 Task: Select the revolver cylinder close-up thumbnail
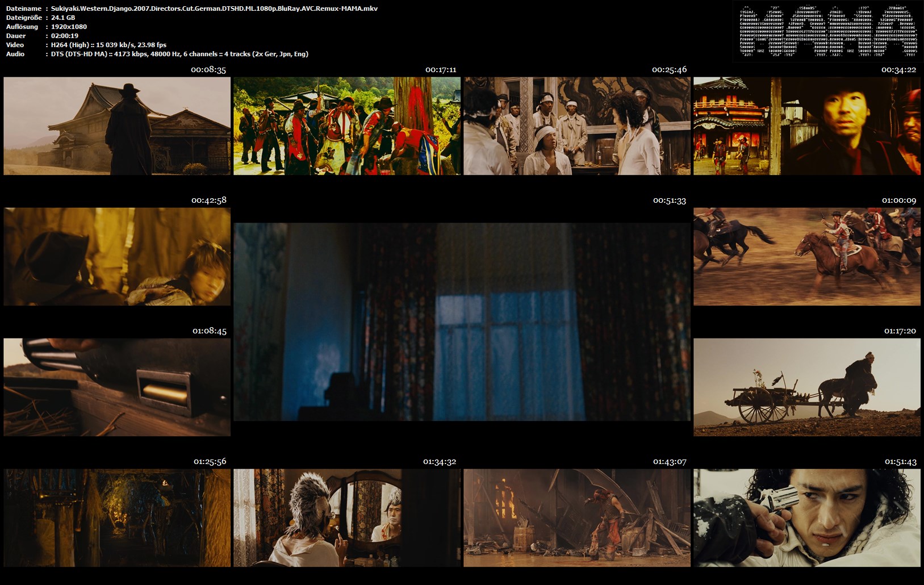(x=117, y=387)
